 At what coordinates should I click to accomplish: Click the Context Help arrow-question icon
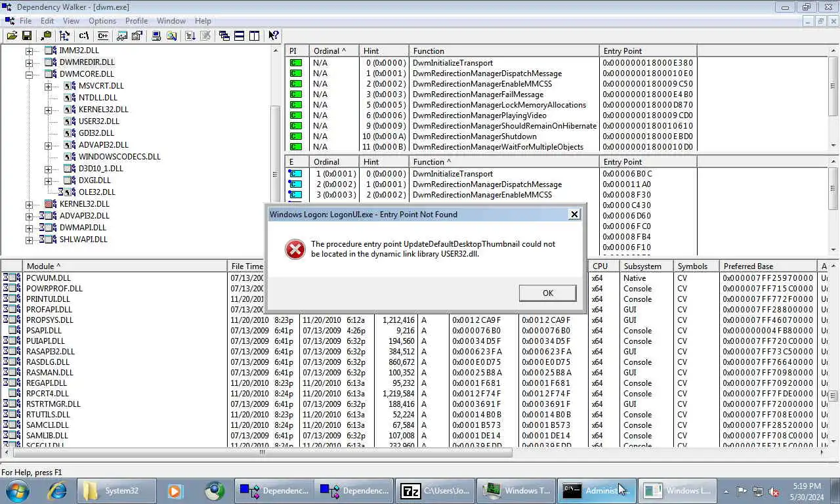[x=274, y=35]
